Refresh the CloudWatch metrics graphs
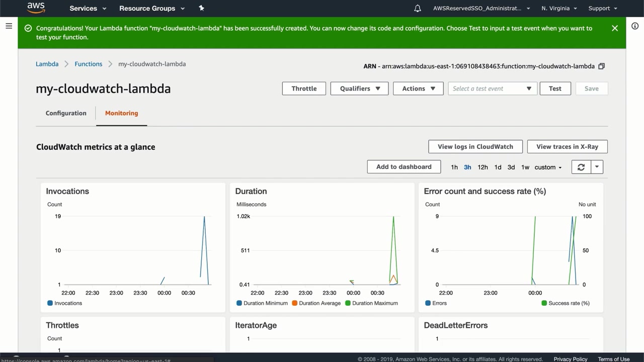The height and width of the screenshot is (362, 644). (581, 167)
